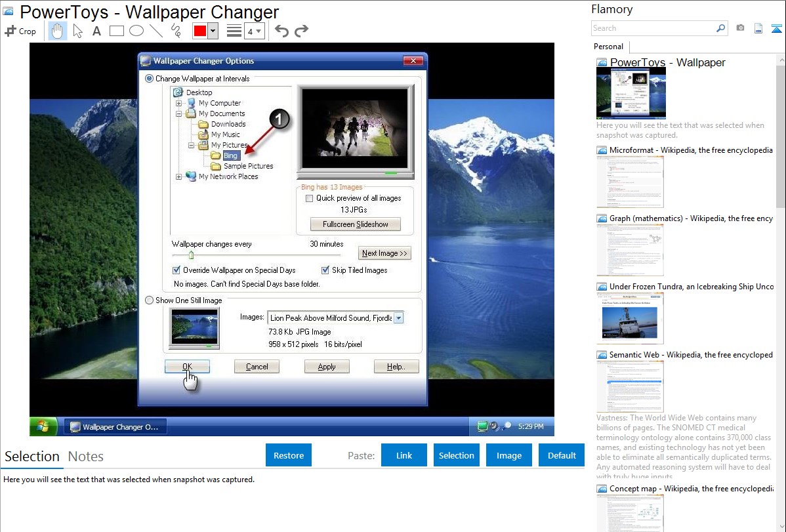Click the icon beside Microformat snapshot title
786x532 pixels.
pyautogui.click(x=602, y=150)
